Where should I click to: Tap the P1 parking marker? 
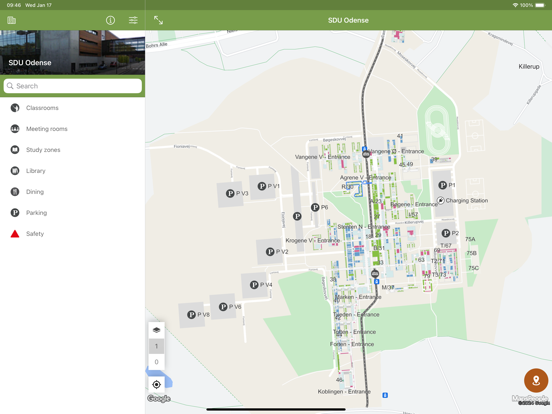click(443, 185)
